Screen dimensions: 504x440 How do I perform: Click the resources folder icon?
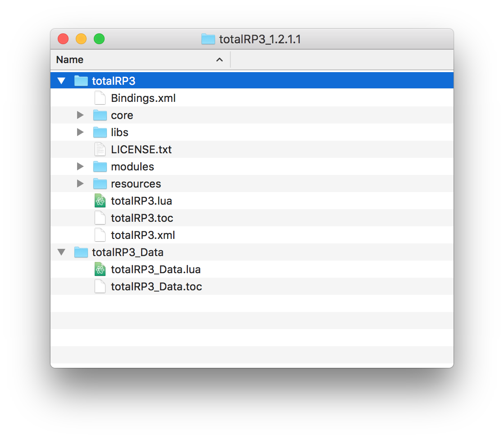tap(100, 183)
